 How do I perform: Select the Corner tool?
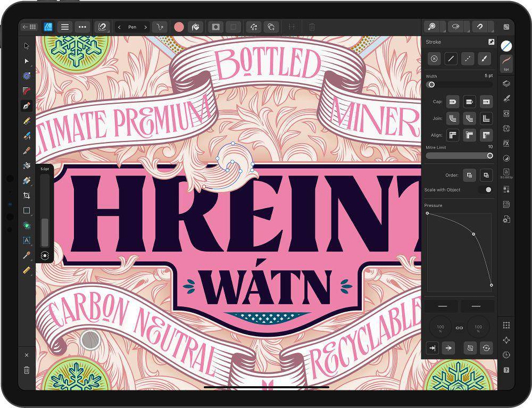[27, 91]
